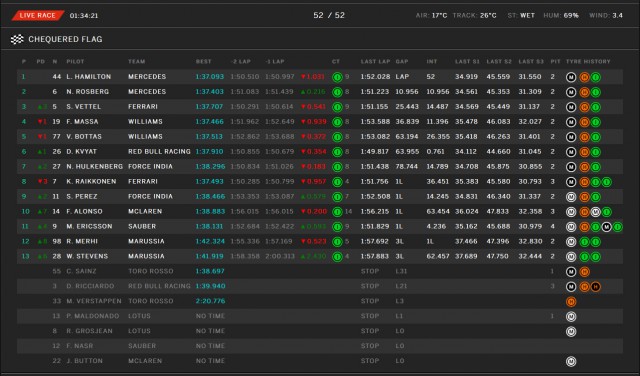Click Massa's red position-loss arrow
This screenshot has width=640, height=376.
point(41,122)
